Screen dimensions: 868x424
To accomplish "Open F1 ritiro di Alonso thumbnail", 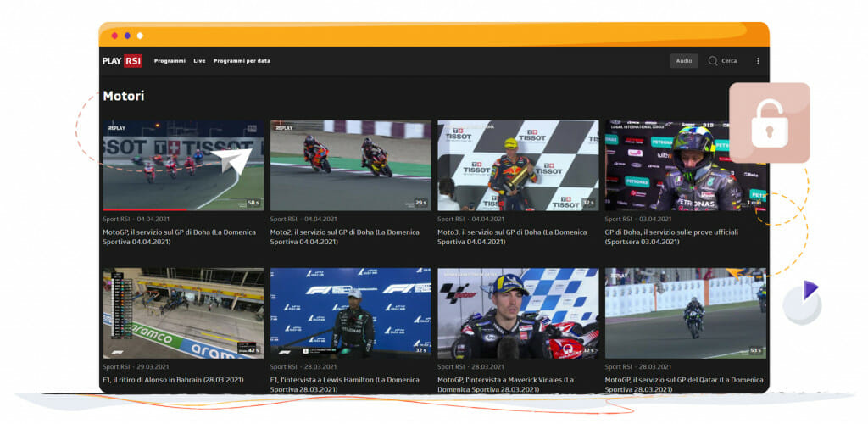I will tap(183, 313).
